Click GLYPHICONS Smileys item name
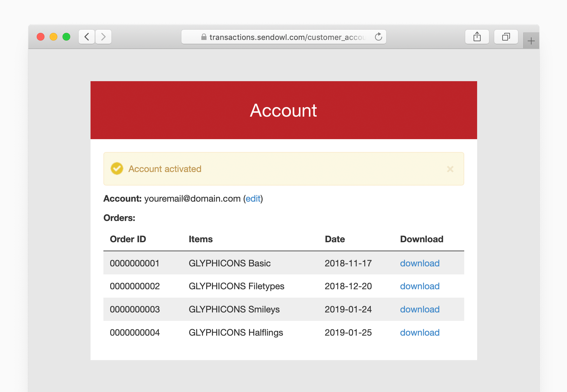 click(x=234, y=309)
